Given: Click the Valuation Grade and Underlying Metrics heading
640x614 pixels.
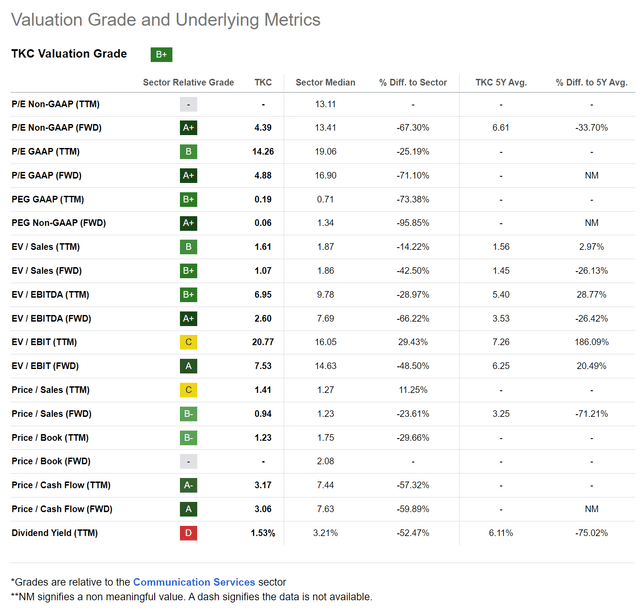Looking at the screenshot, I should (166, 20).
